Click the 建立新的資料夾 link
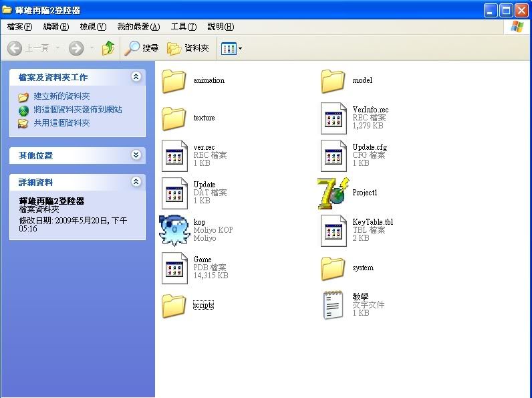Image resolution: width=532 pixels, height=398 pixels. click(x=61, y=96)
